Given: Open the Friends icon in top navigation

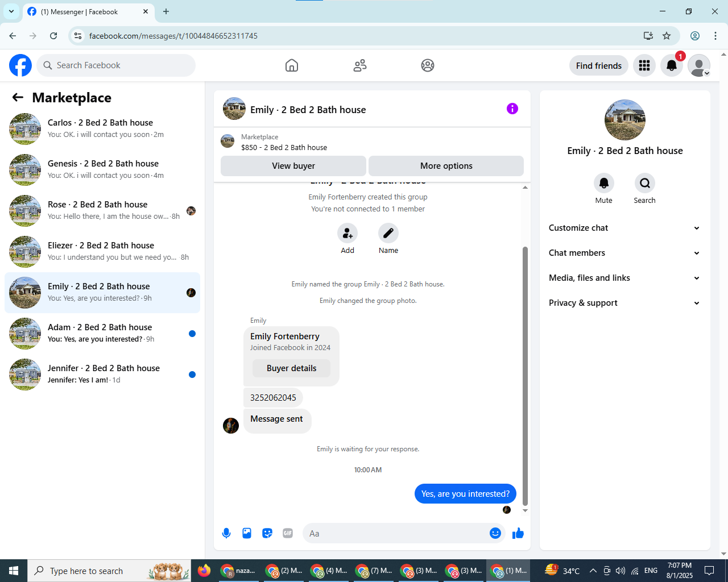Looking at the screenshot, I should 360,65.
